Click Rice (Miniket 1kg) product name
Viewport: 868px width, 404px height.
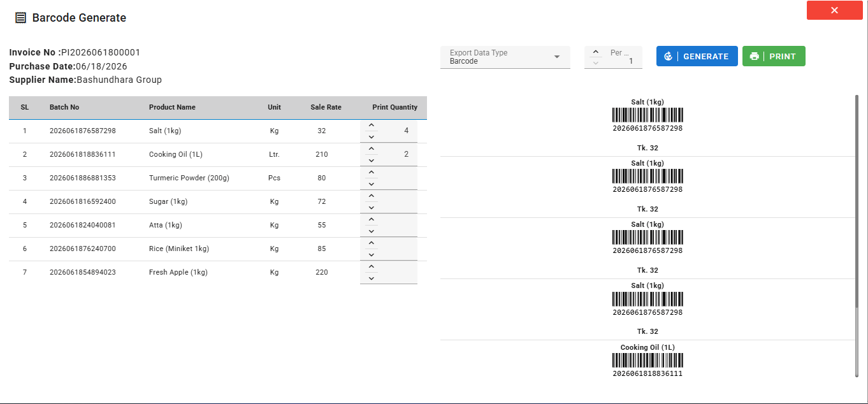click(x=179, y=249)
